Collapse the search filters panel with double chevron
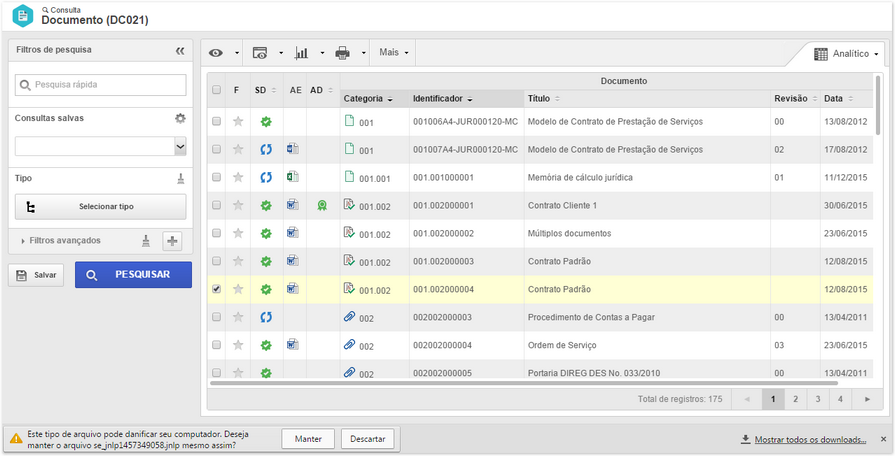The width and height of the screenshot is (895, 456). click(180, 50)
